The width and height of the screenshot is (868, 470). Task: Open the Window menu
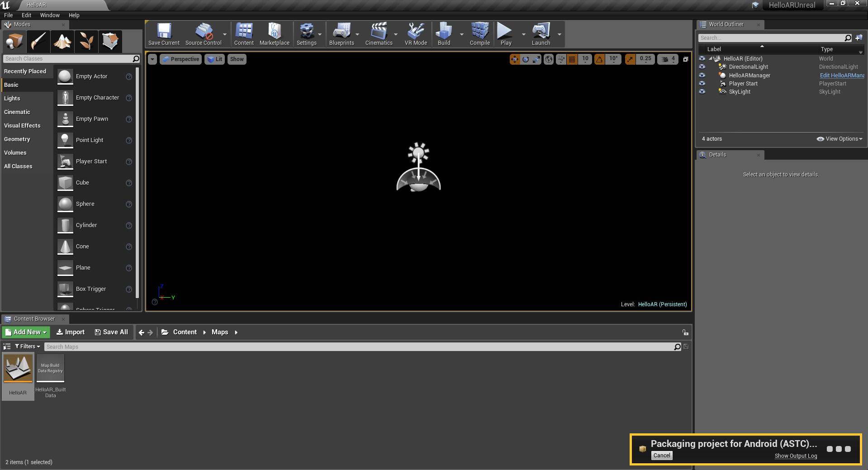[50, 15]
